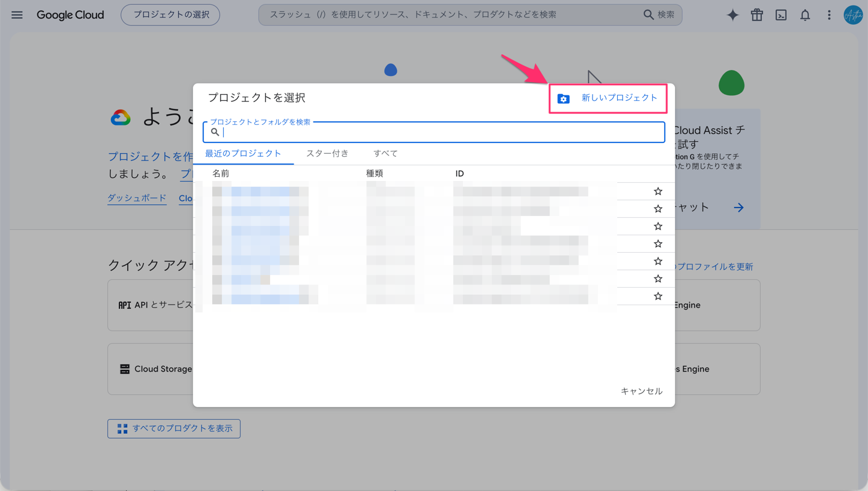Image resolution: width=868 pixels, height=491 pixels.
Task: Click the プロファイルを更新 link
Action: (x=714, y=267)
